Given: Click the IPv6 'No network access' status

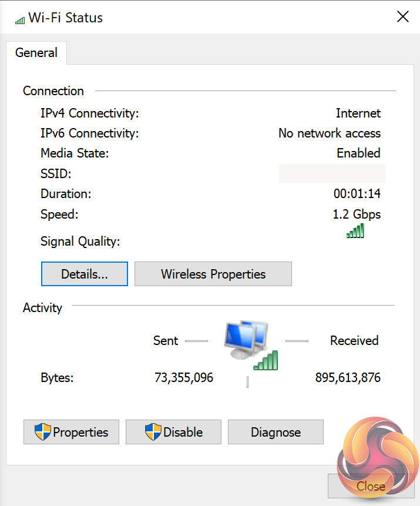Looking at the screenshot, I should coord(330,133).
